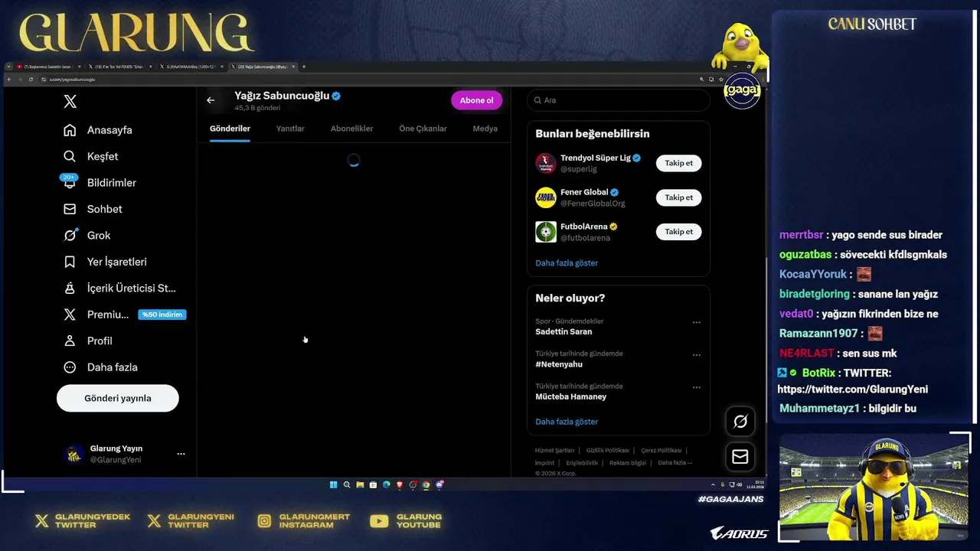Click Glarung Yayın account avatar
980x551 pixels.
coord(73,454)
